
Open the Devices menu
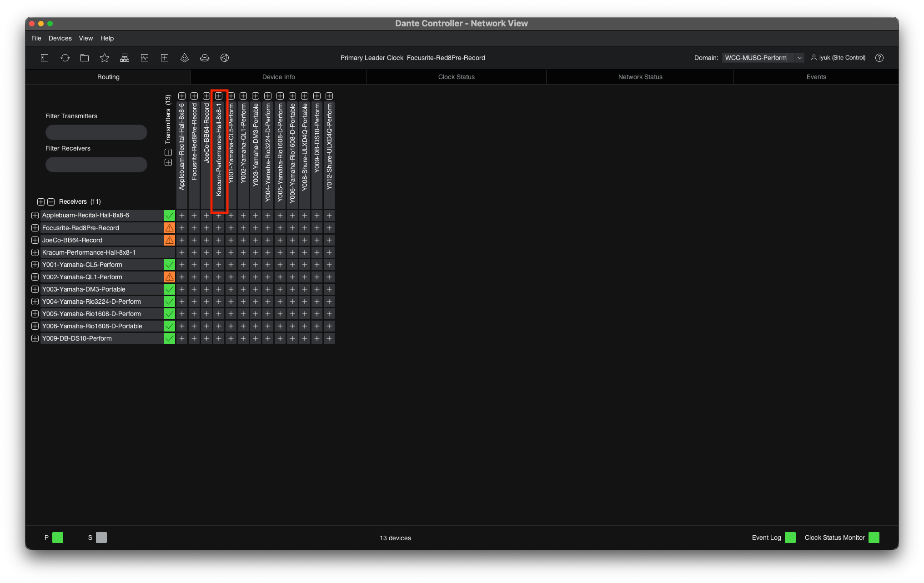pos(60,38)
